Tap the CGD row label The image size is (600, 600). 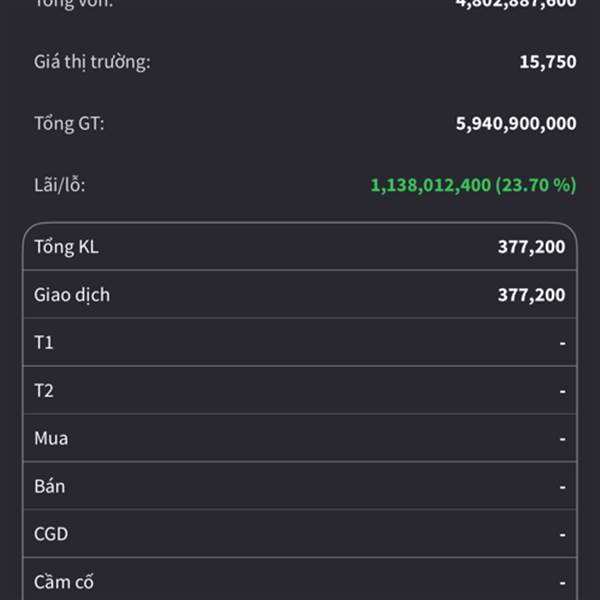pos(51,534)
